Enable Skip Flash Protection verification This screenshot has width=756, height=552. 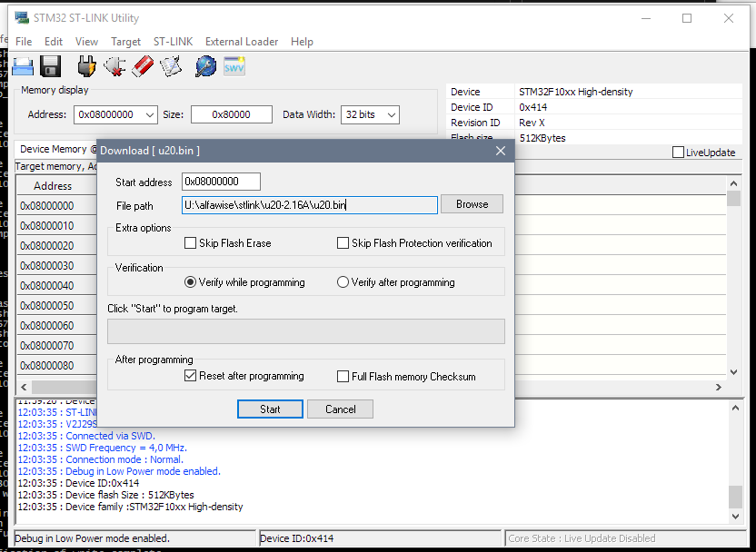click(343, 242)
